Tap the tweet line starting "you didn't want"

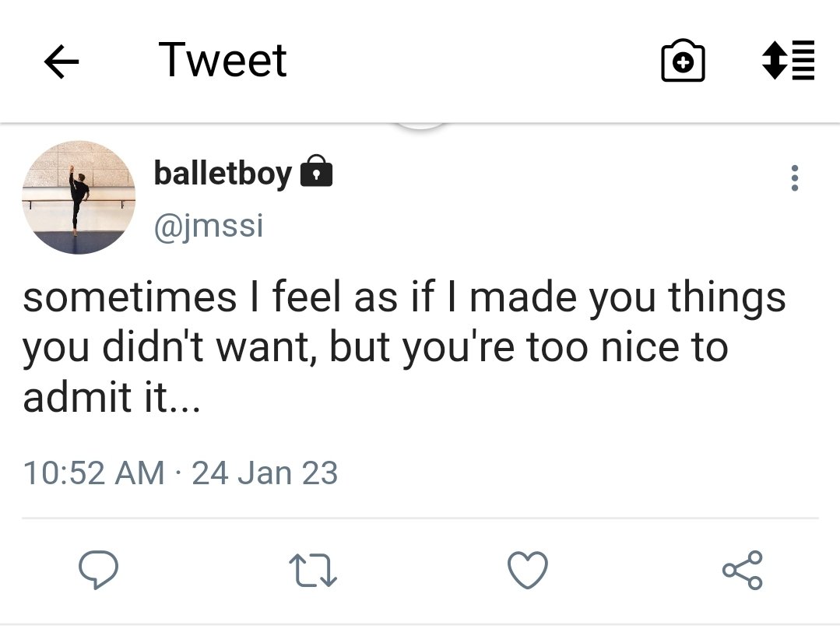374,348
